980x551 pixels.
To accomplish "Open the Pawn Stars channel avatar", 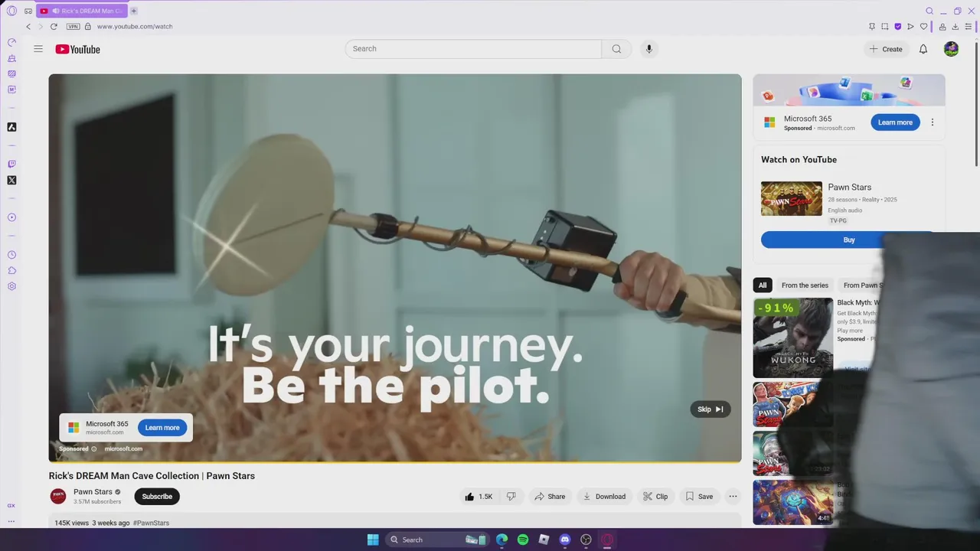I will [x=58, y=497].
